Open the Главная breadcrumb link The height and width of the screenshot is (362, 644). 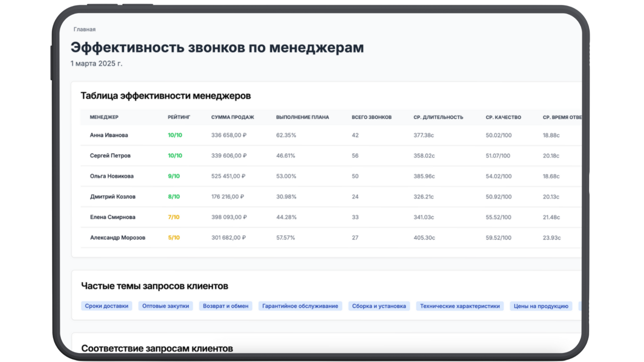point(85,29)
